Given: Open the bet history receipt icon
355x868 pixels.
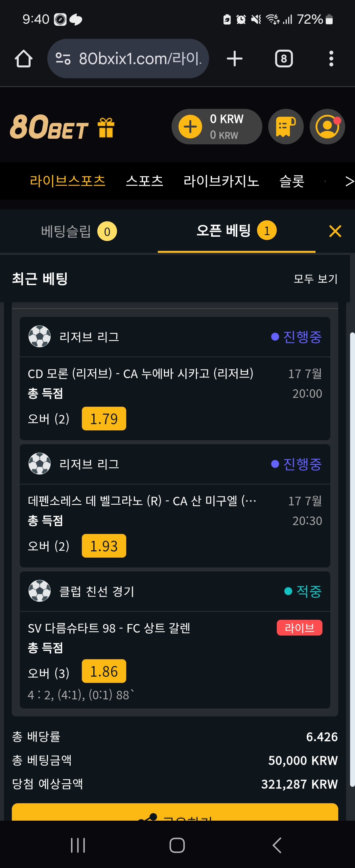Looking at the screenshot, I should point(286,127).
